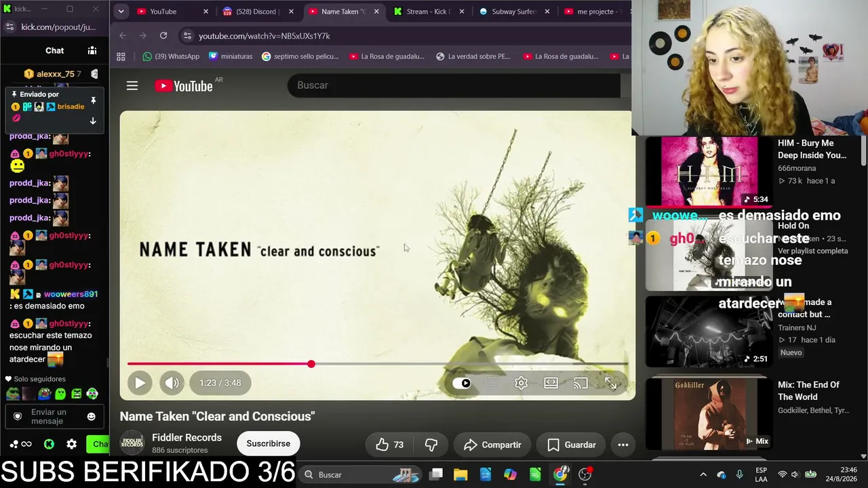Screen dimensions: 868x488
Task: Go to the YouTube home logo
Action: (x=184, y=85)
